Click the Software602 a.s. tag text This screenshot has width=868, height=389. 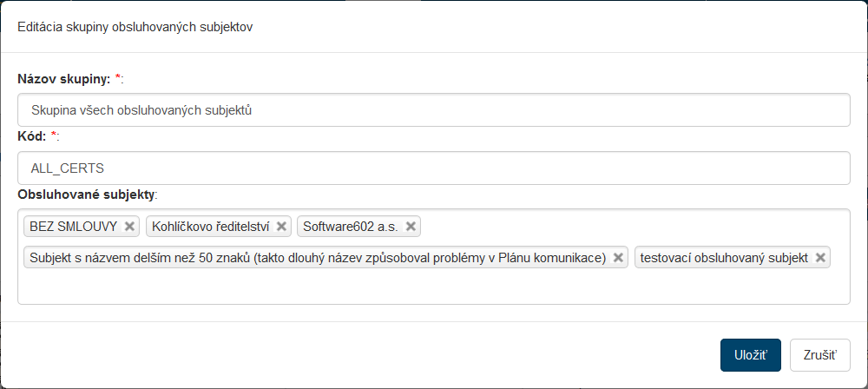click(x=350, y=227)
